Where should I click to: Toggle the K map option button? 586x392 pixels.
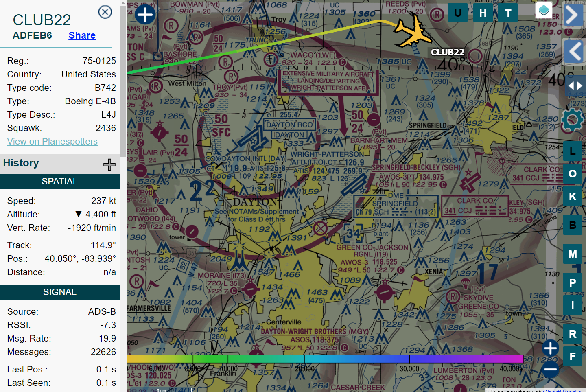pyautogui.click(x=573, y=196)
